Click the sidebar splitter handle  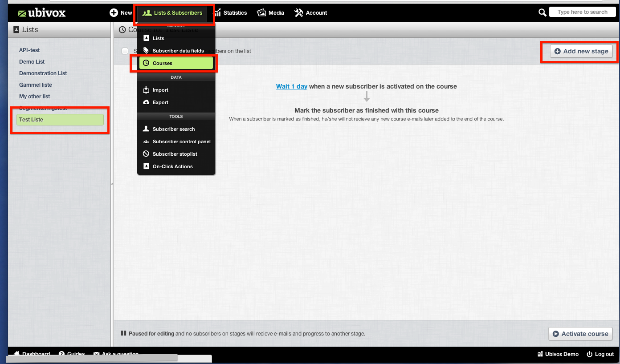point(112,184)
